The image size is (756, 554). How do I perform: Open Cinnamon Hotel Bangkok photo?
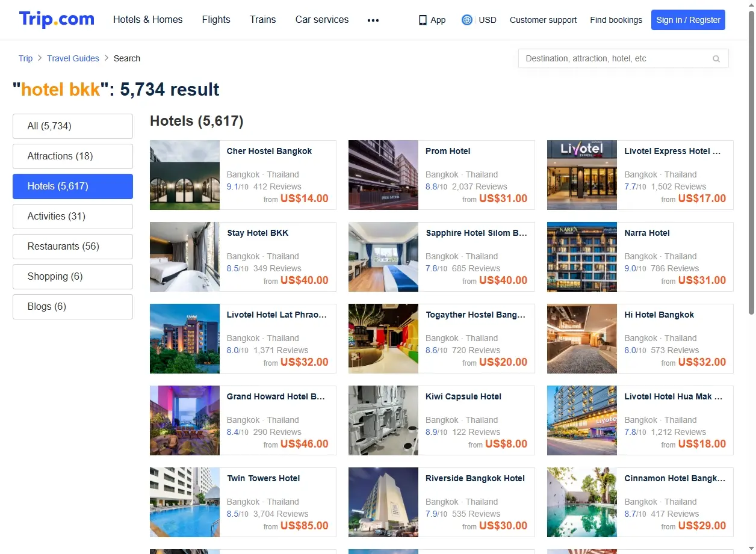[x=582, y=502]
